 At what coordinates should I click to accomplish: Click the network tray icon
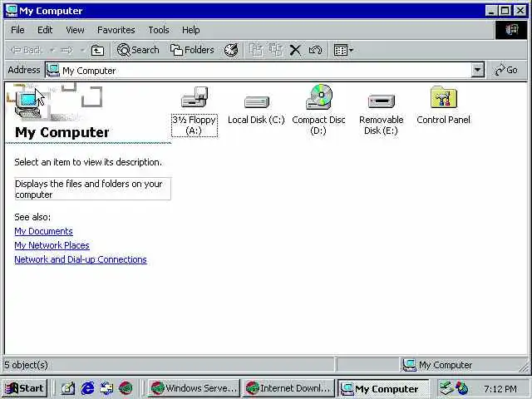[446, 388]
